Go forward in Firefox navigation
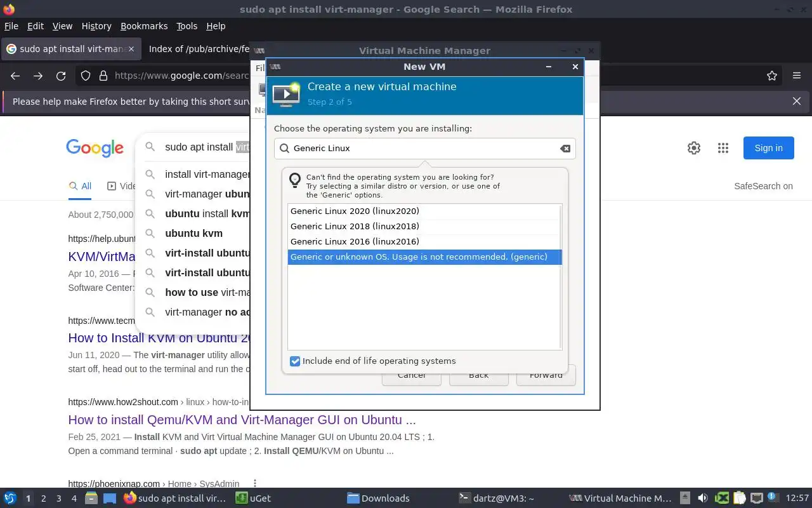Image resolution: width=812 pixels, height=508 pixels. click(38, 76)
